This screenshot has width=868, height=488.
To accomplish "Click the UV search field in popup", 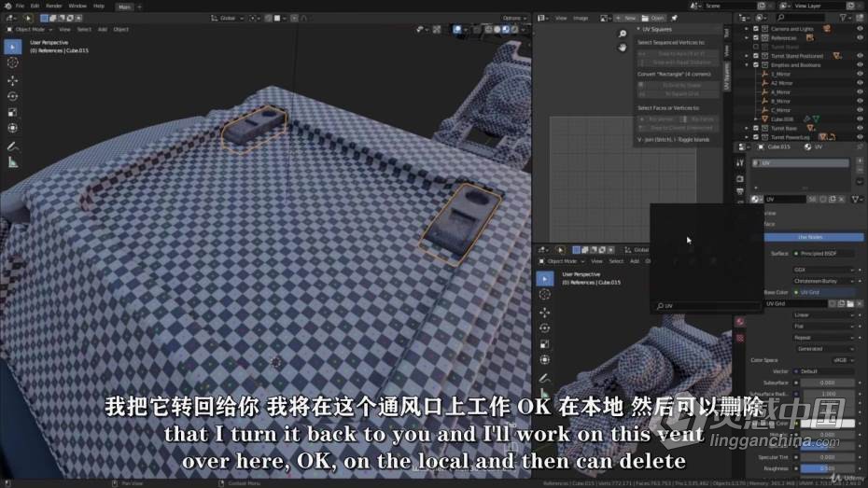I will point(707,306).
